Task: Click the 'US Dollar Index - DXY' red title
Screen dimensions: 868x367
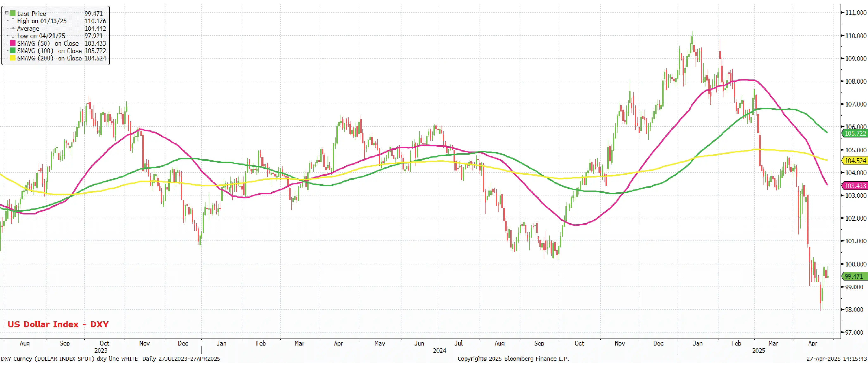Action: (58, 324)
